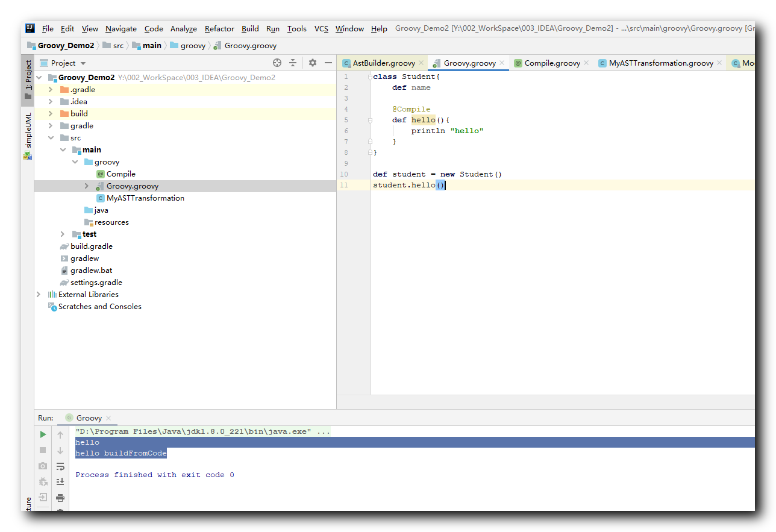Hide the Project panel with minimize icon

coord(328,63)
